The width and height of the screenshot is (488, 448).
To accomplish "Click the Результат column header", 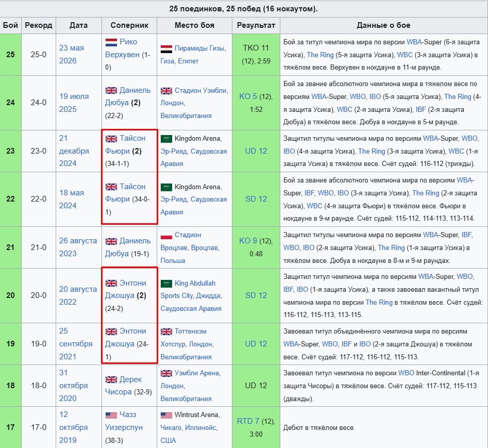I will 256,25.
